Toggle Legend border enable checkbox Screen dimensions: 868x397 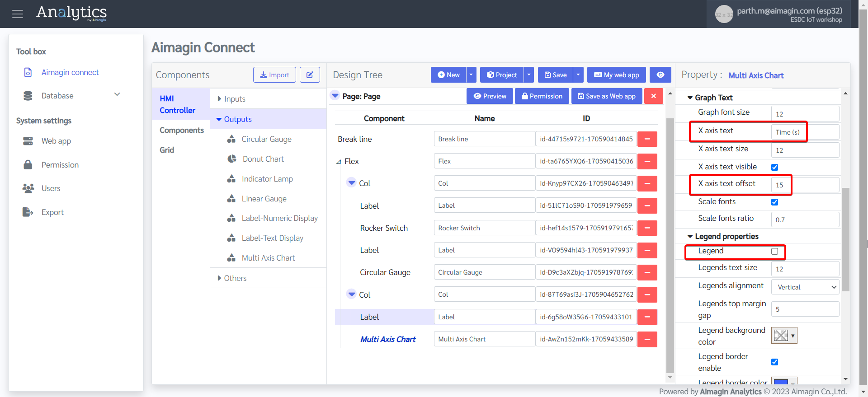[x=774, y=362]
